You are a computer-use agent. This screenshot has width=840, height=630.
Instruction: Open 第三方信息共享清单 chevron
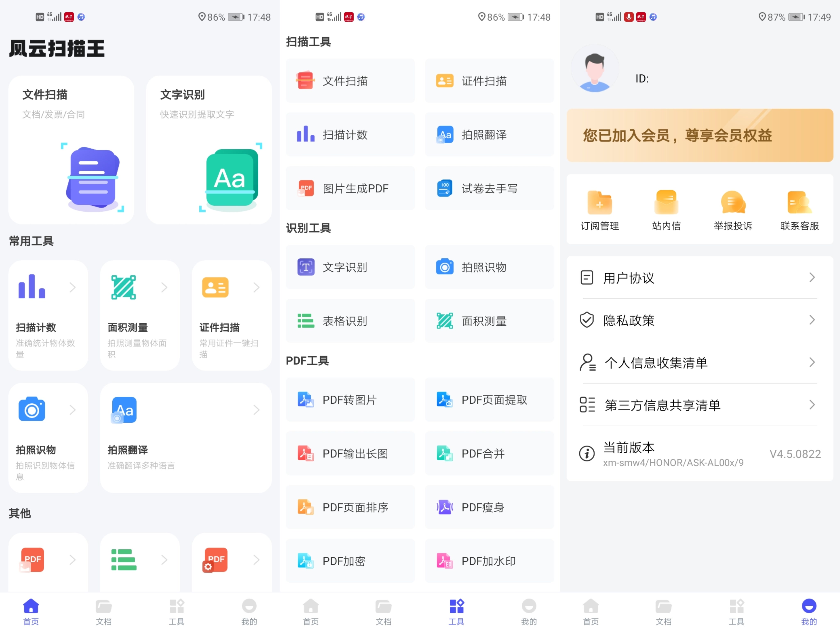pos(812,405)
